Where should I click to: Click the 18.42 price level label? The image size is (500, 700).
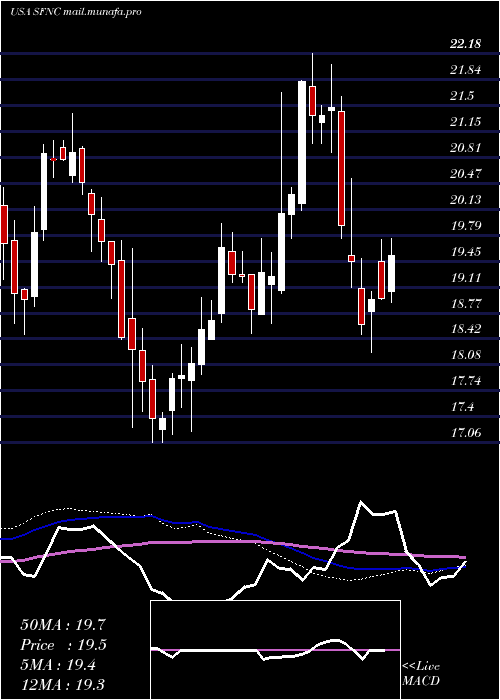point(466,329)
